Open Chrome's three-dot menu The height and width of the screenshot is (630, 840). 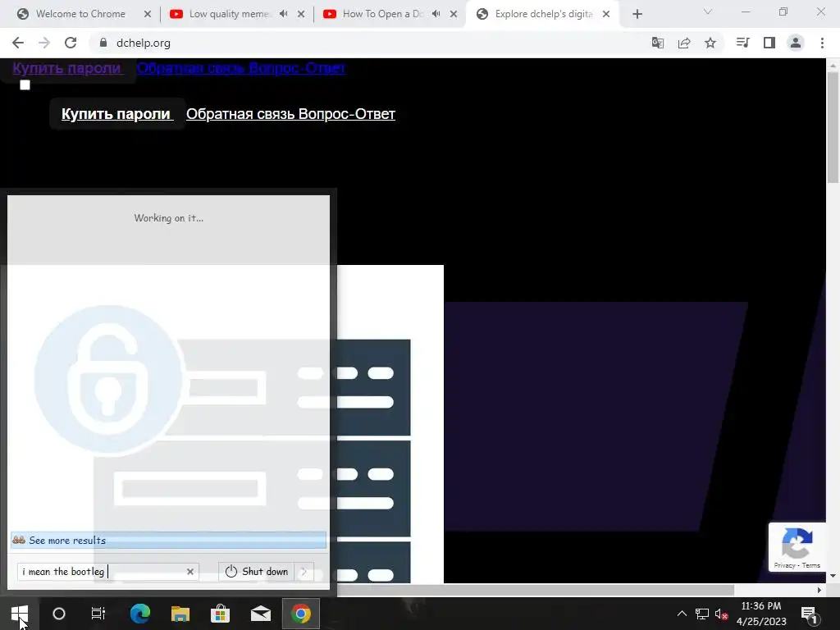[x=822, y=43]
